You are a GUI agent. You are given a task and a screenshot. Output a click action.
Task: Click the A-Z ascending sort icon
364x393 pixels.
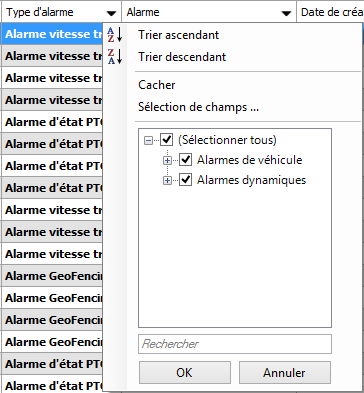[115, 35]
